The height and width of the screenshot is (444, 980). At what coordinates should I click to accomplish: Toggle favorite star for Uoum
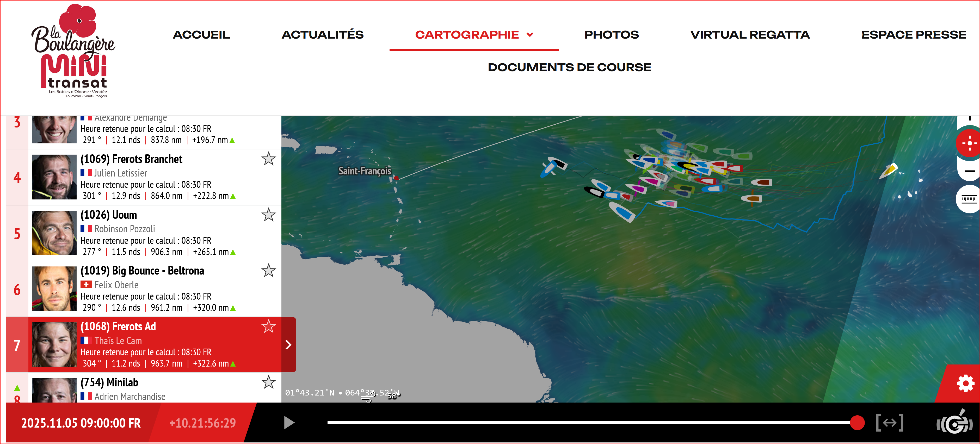268,215
